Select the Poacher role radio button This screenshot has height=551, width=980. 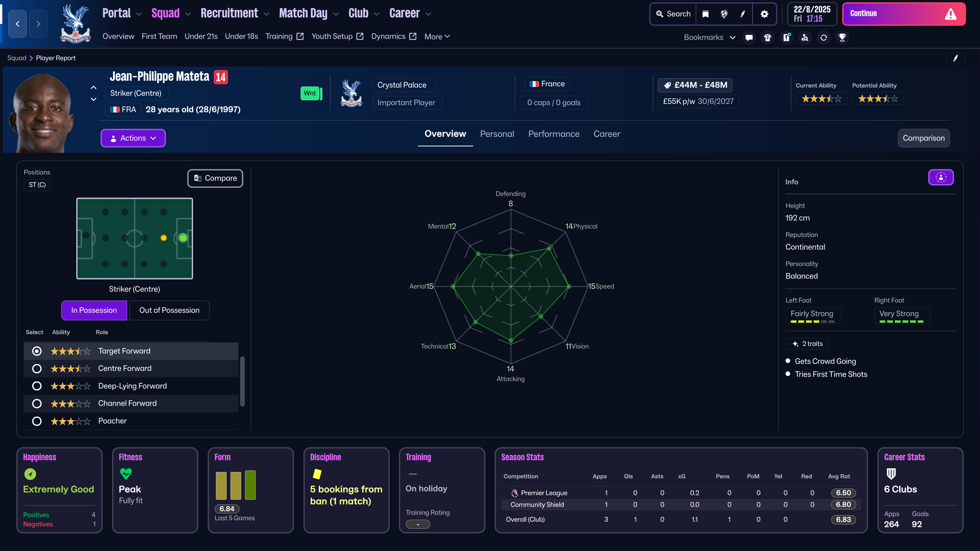pos(37,421)
